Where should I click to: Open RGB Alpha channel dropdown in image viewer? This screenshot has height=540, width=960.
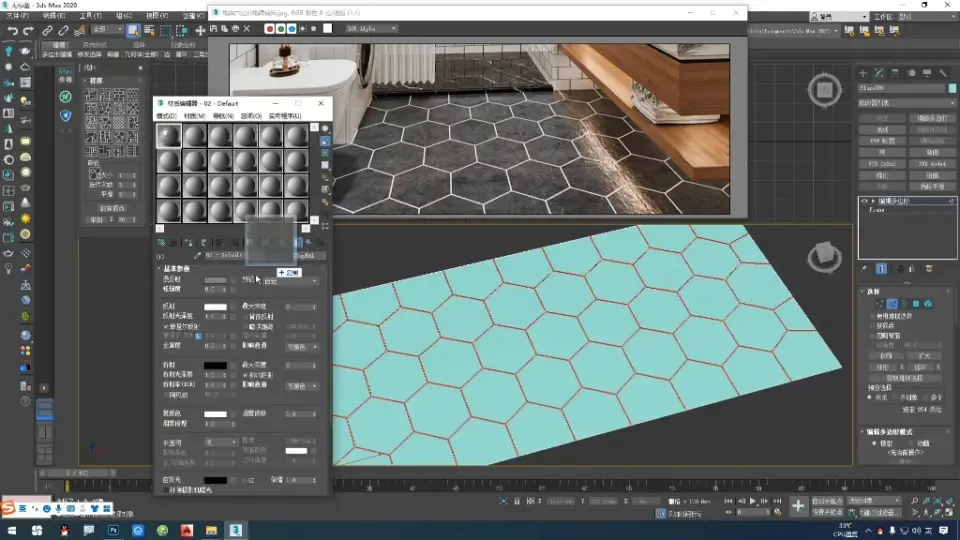point(372,29)
